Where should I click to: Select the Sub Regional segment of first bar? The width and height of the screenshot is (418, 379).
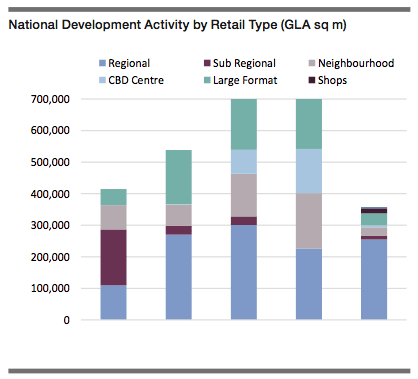click(x=114, y=257)
